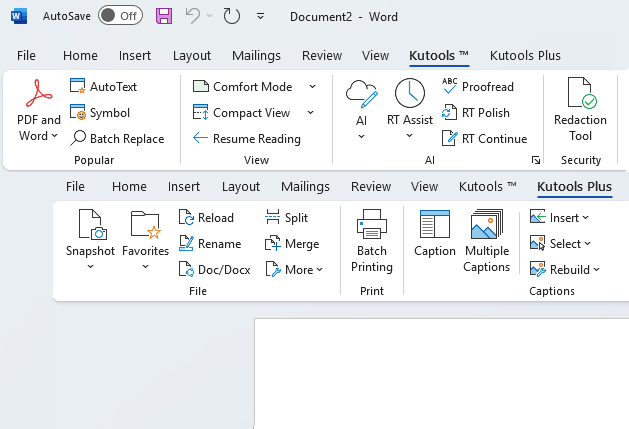Click Rename document button
This screenshot has height=429, width=629.
210,244
